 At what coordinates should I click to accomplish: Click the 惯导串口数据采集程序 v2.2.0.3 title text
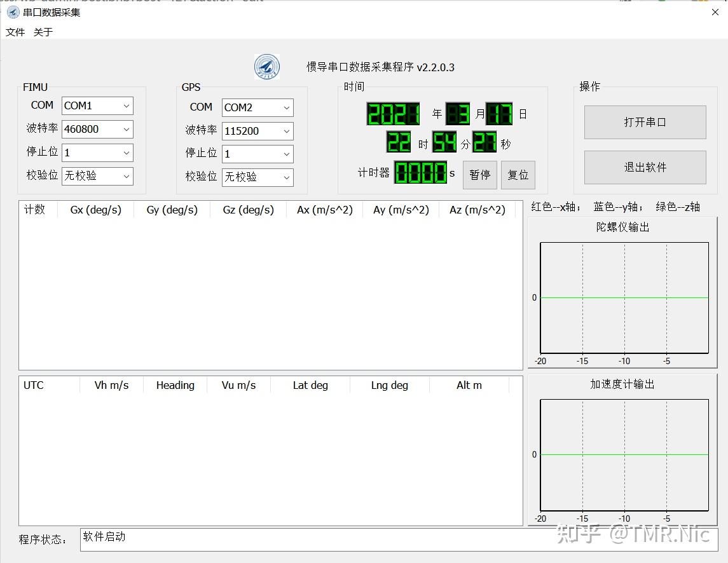[x=380, y=67]
